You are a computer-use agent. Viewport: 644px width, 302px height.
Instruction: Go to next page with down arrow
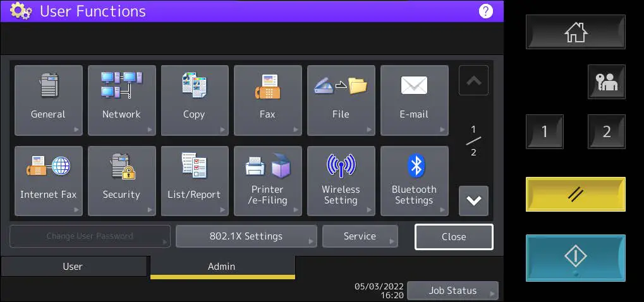(473, 201)
